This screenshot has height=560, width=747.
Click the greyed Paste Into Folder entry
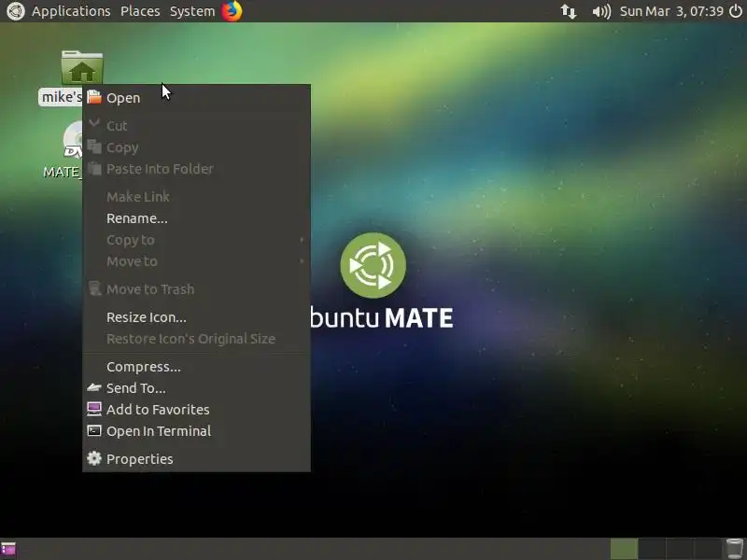(196, 169)
